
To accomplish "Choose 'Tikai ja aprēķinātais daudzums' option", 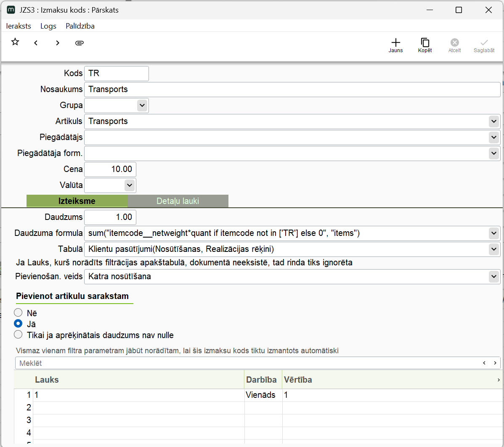I will tap(18, 335).
